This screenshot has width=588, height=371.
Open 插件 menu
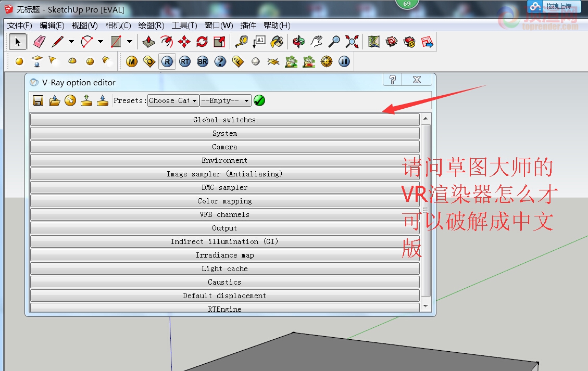click(248, 25)
